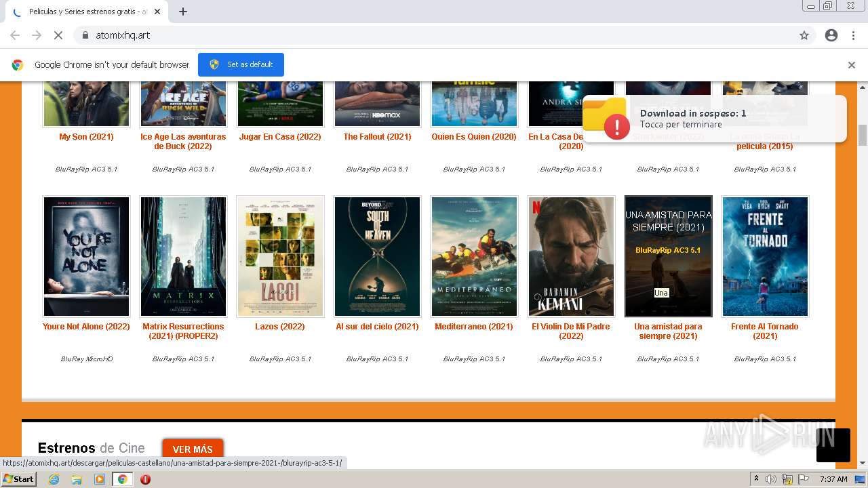Open Ice Age Las aventuras de Buck link
The height and width of the screenshot is (488, 868).
[x=183, y=142]
